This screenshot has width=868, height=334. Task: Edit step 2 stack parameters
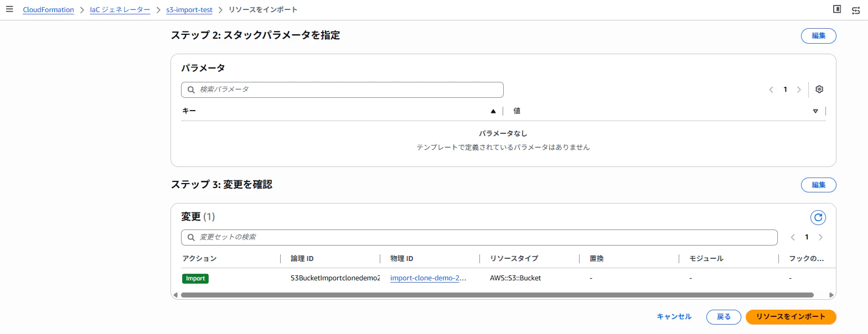pyautogui.click(x=818, y=36)
